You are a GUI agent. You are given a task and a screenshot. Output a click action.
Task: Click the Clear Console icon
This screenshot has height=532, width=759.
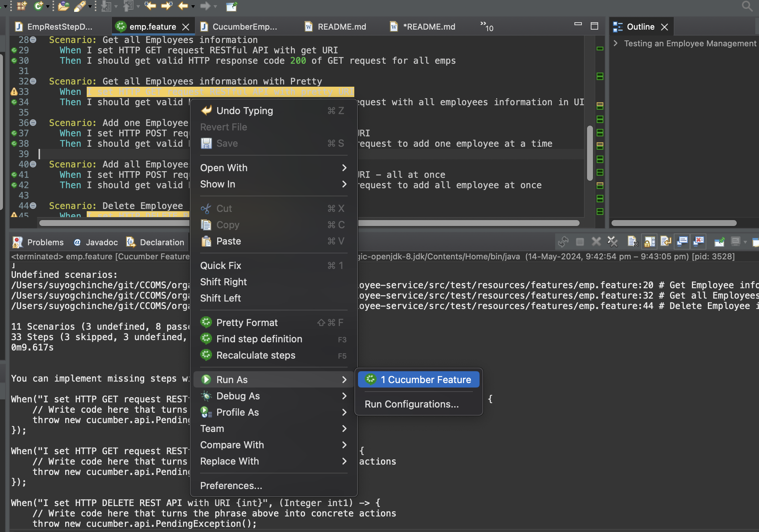[x=632, y=242]
